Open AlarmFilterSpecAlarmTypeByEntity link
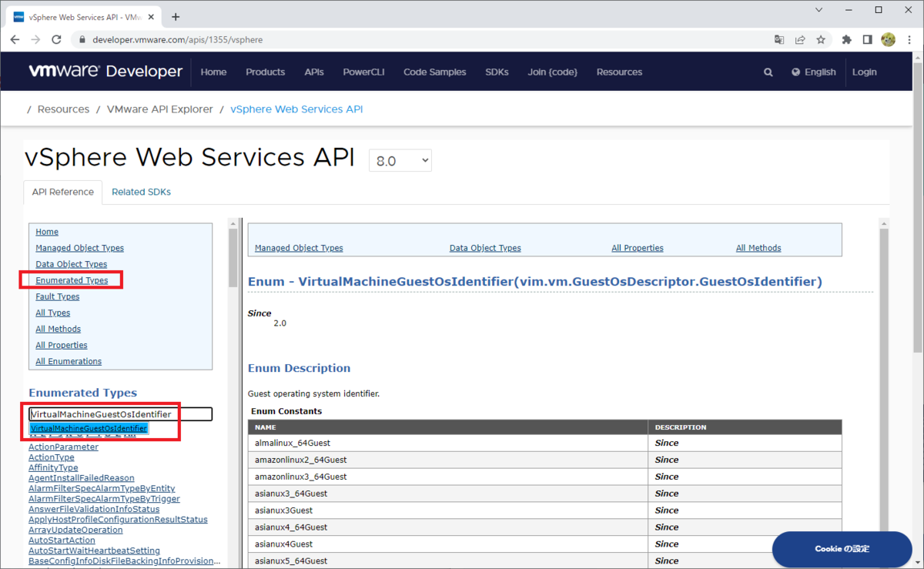The height and width of the screenshot is (569, 924). click(x=102, y=488)
